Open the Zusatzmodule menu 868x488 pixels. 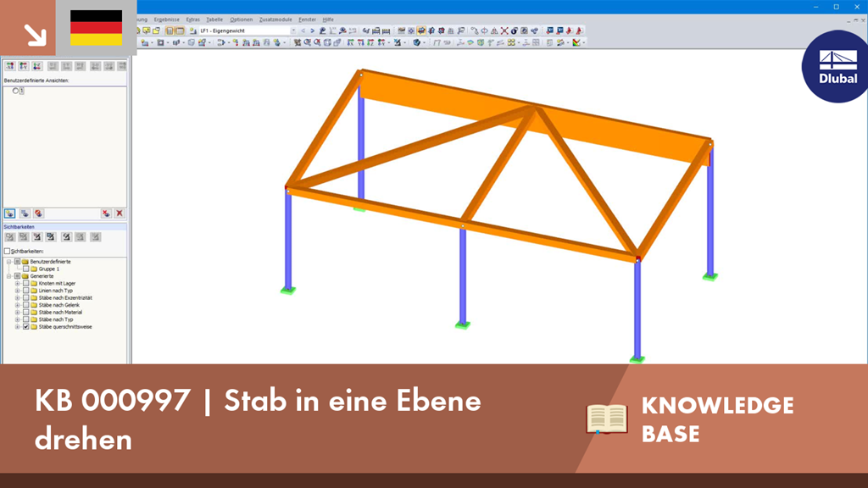point(275,19)
